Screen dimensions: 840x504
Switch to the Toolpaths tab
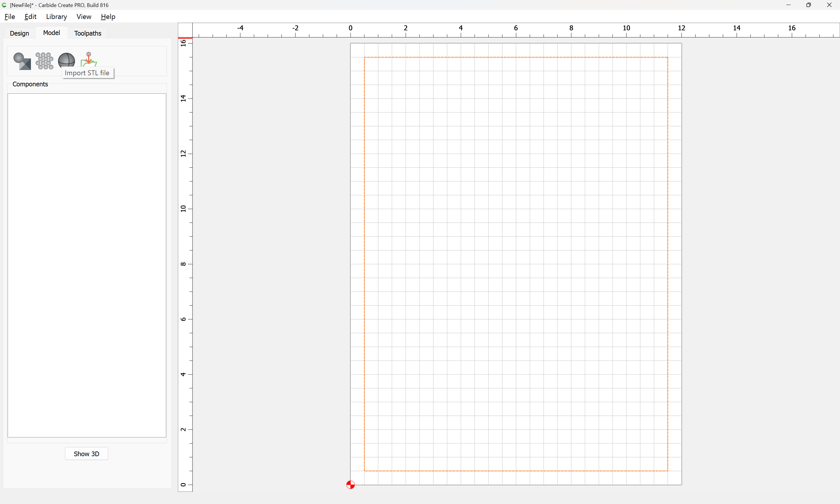point(87,33)
